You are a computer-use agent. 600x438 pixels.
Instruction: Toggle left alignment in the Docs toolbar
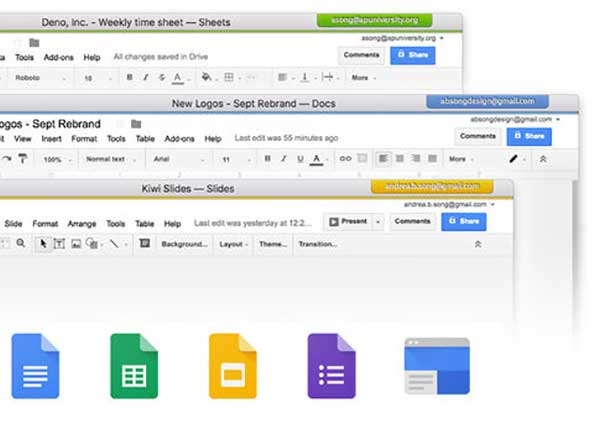click(383, 158)
